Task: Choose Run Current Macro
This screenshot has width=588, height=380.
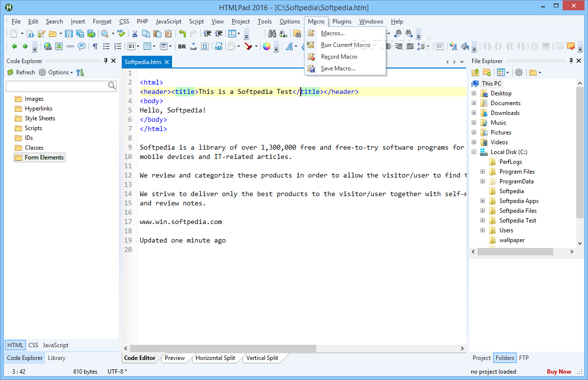Action: tap(345, 45)
